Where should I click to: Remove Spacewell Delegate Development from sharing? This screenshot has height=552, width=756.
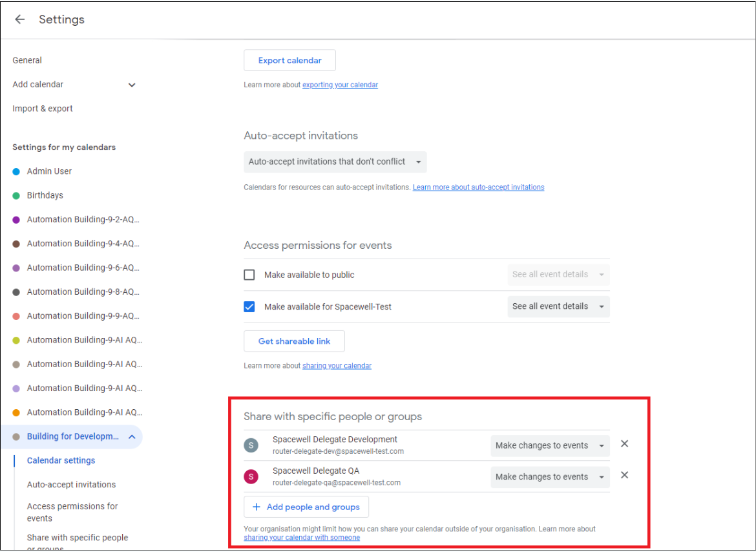coord(624,444)
